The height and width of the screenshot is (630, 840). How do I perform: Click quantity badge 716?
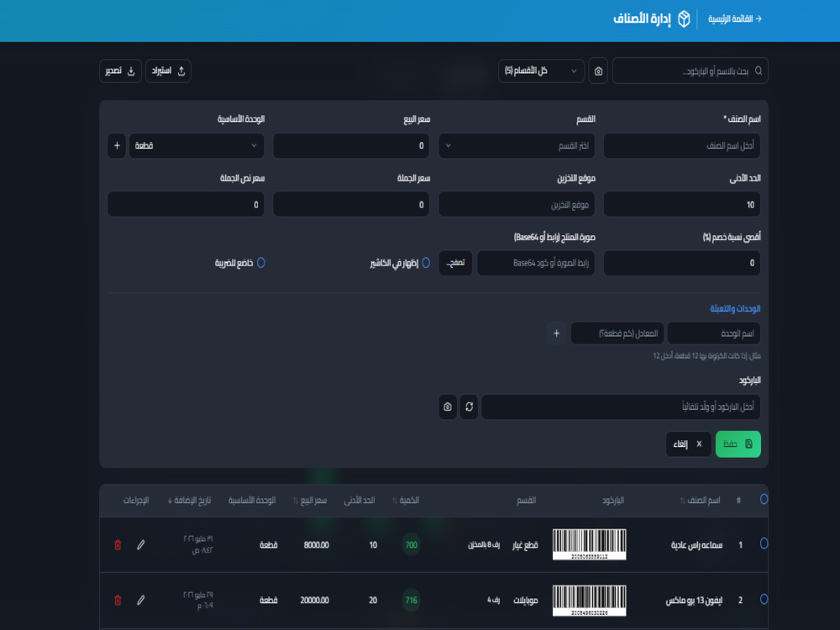(x=411, y=600)
